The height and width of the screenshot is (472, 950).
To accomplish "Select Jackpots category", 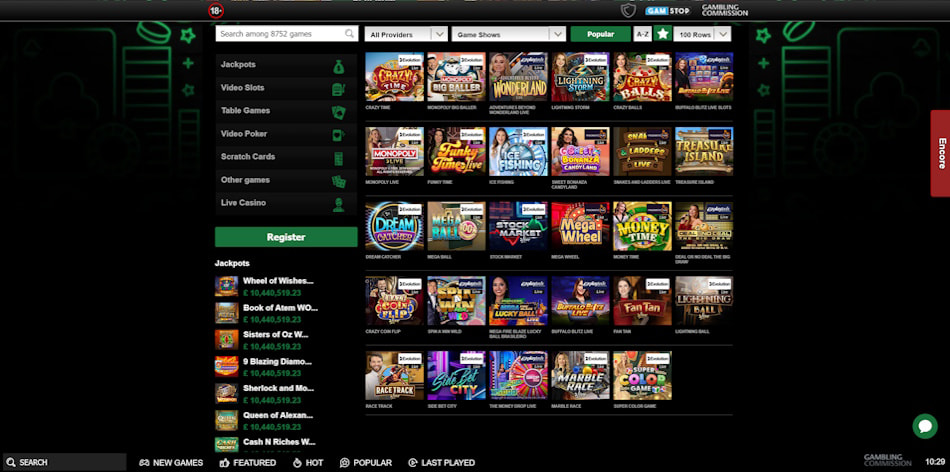I will tap(286, 65).
